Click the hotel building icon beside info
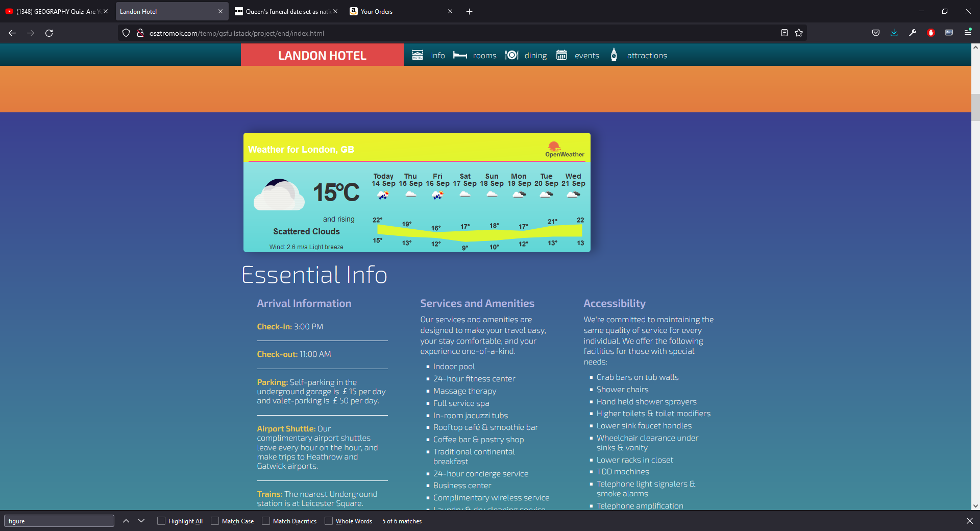 418,55
